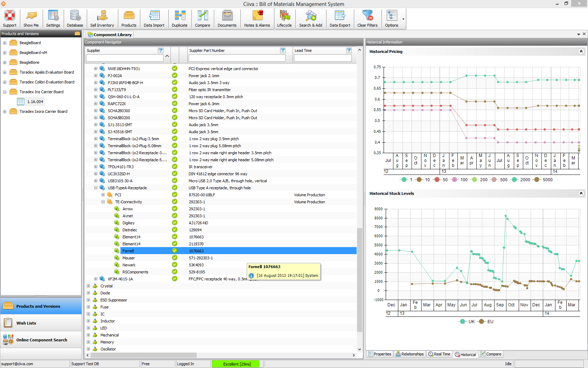The height and width of the screenshot is (368, 588).
Task: Open the Options dropdown arrow
Action: [x=402, y=18]
